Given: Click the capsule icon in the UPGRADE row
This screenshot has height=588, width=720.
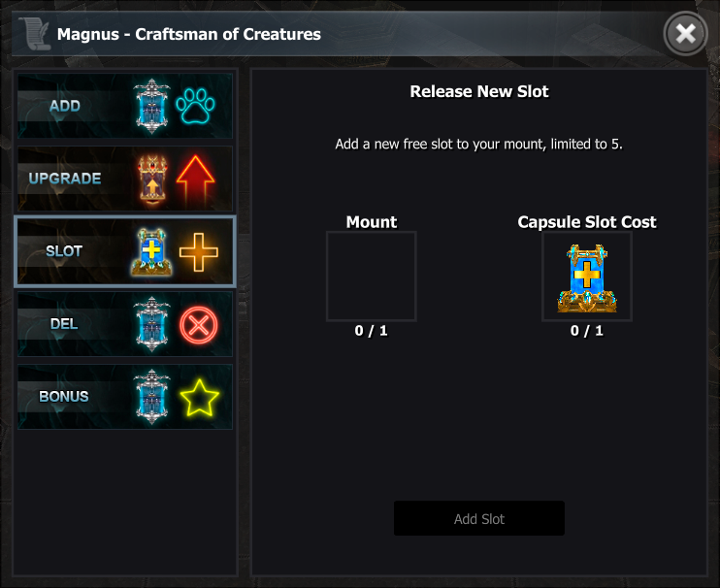Looking at the screenshot, I should [152, 179].
